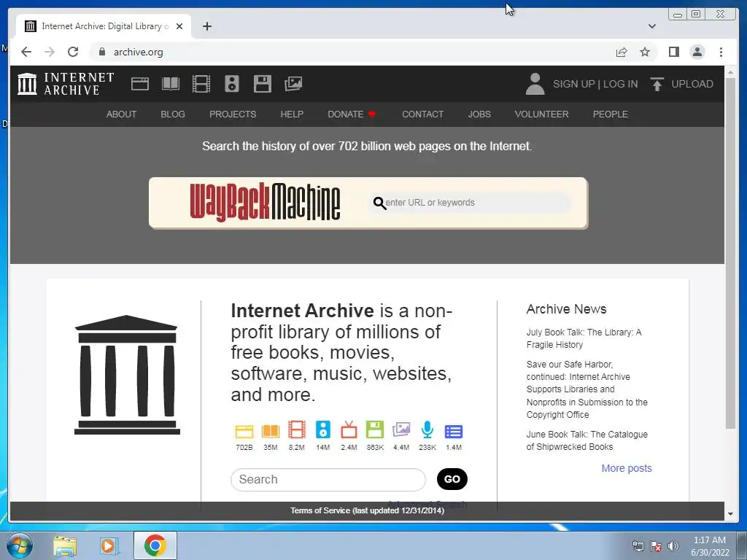Click the orange texts icon labeled 35M

[270, 431]
